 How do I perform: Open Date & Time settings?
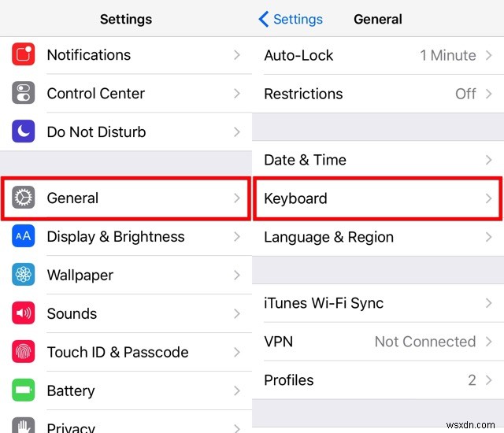pyautogui.click(x=376, y=160)
